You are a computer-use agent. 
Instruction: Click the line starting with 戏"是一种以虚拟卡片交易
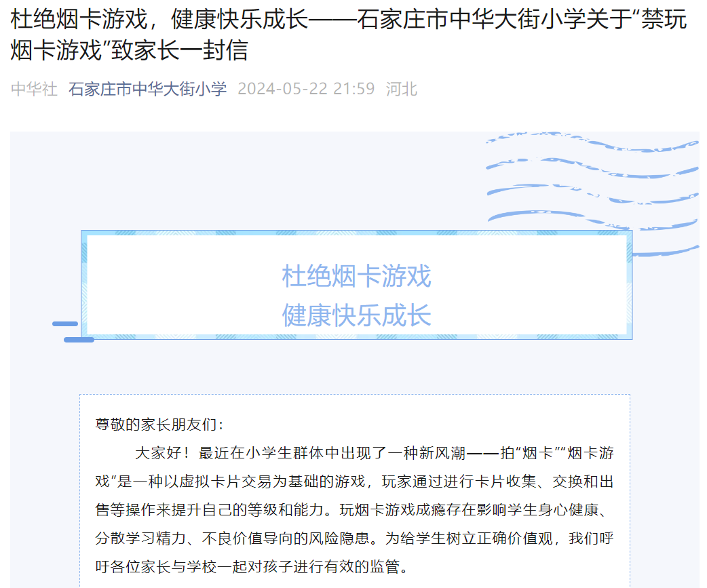[354, 482]
